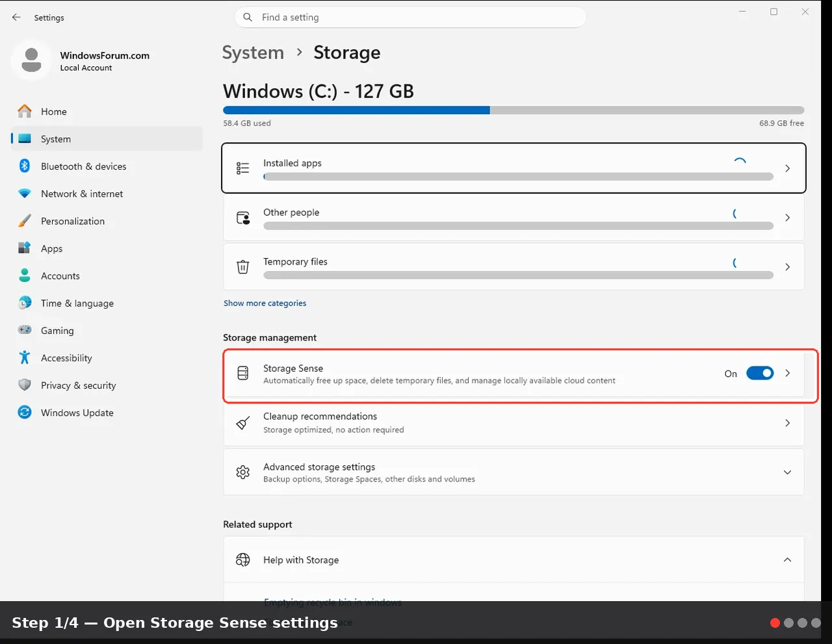Click 'Storage optimized, no action required' text
The image size is (832, 644).
click(333, 430)
